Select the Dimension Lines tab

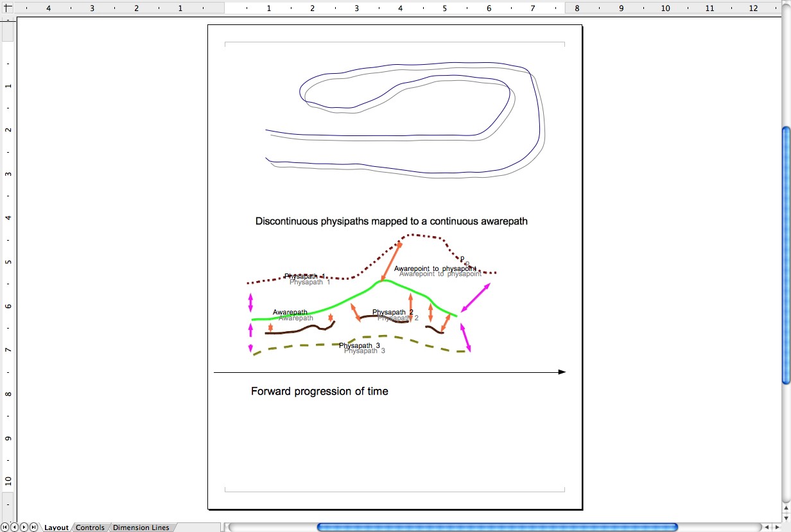click(x=141, y=528)
